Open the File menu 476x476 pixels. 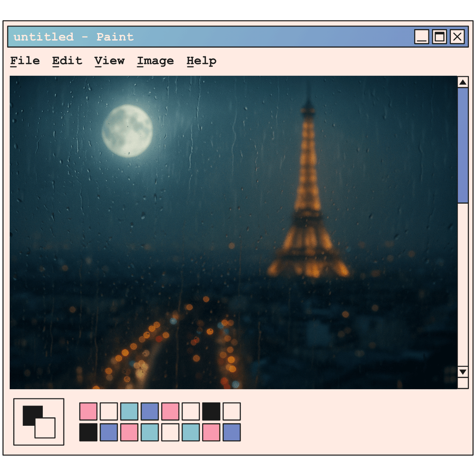point(25,61)
